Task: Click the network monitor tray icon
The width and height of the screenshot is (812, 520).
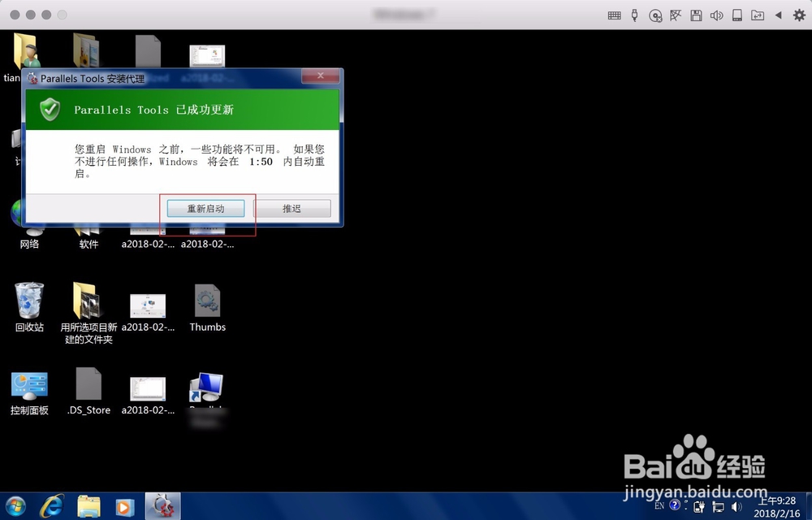Action: pyautogui.click(x=719, y=506)
